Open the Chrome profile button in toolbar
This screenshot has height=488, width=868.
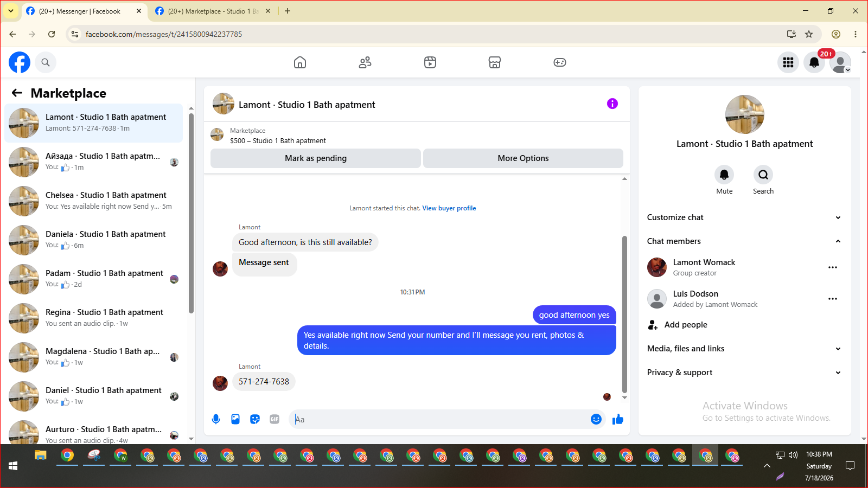(x=836, y=34)
